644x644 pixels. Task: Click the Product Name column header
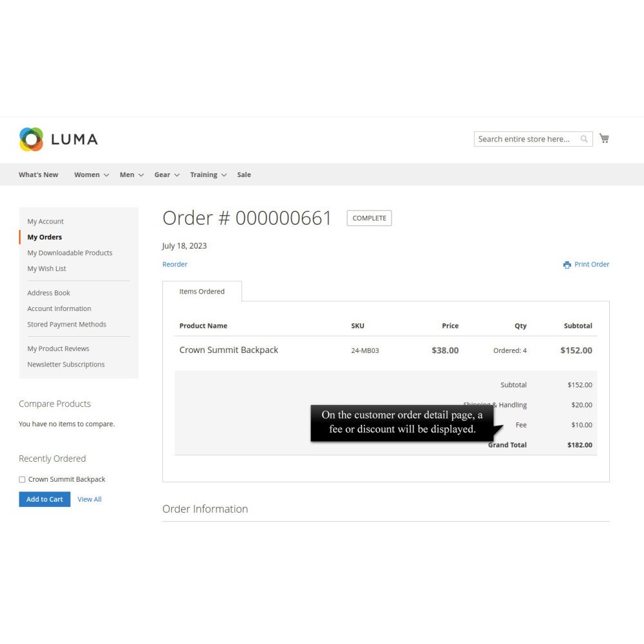click(203, 326)
